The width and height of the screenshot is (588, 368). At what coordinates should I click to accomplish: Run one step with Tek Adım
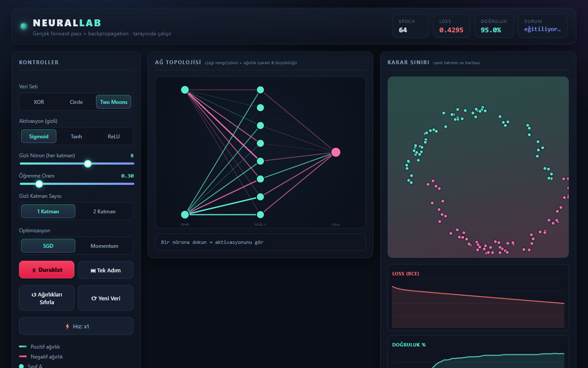click(x=105, y=270)
